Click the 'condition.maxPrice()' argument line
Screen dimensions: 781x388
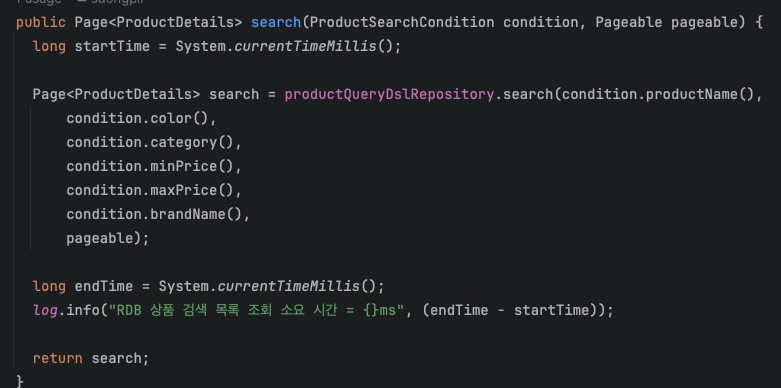[154, 190]
